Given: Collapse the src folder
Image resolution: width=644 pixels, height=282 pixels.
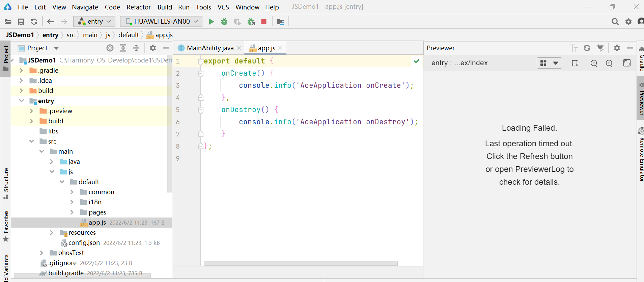Looking at the screenshot, I should pyautogui.click(x=31, y=141).
